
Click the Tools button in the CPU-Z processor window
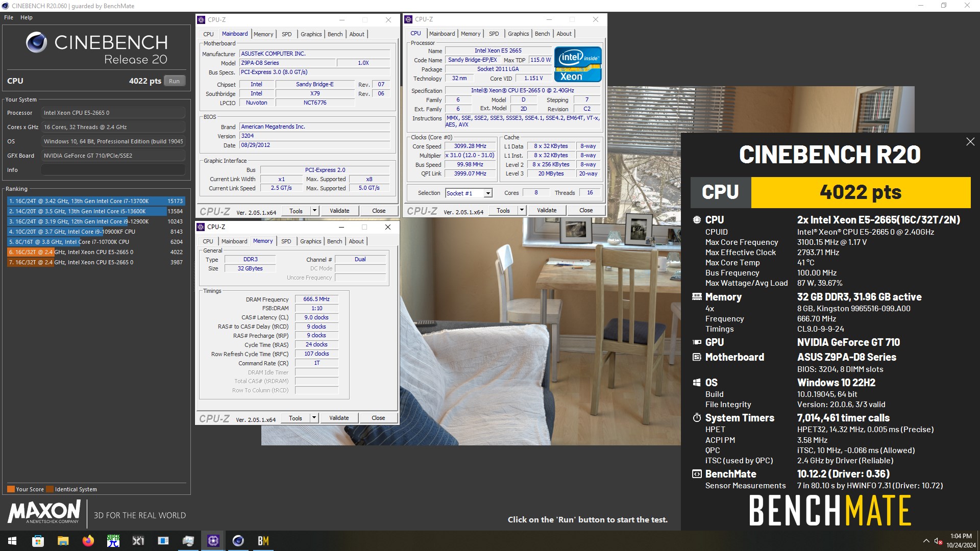503,210
